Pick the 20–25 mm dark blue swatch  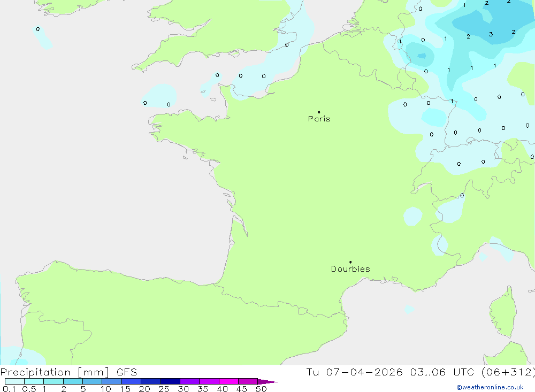point(151,381)
